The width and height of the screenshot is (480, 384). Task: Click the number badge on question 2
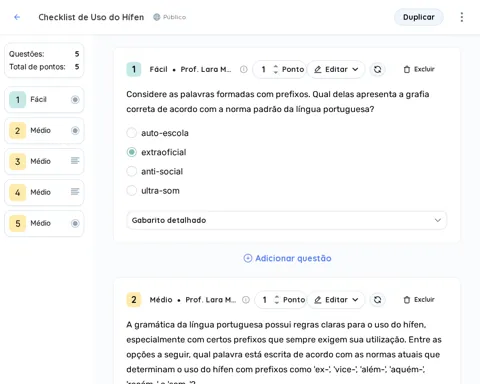pos(134,300)
